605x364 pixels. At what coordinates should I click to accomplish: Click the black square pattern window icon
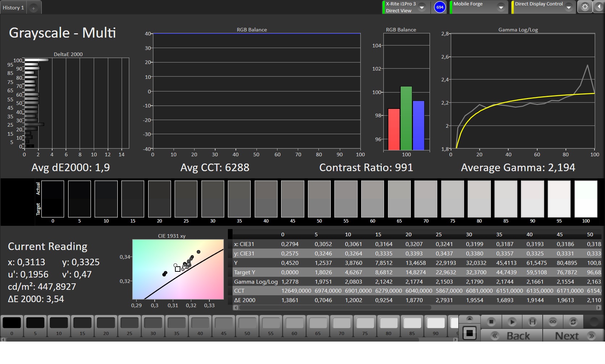point(469,333)
